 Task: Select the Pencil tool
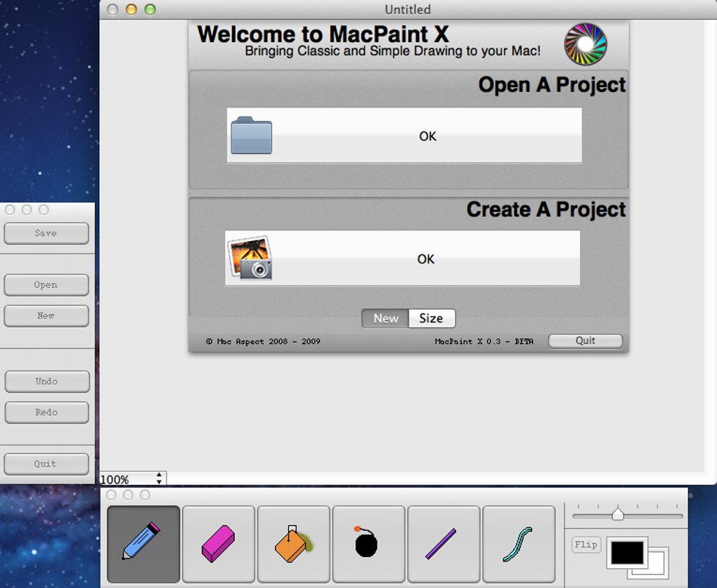click(143, 544)
